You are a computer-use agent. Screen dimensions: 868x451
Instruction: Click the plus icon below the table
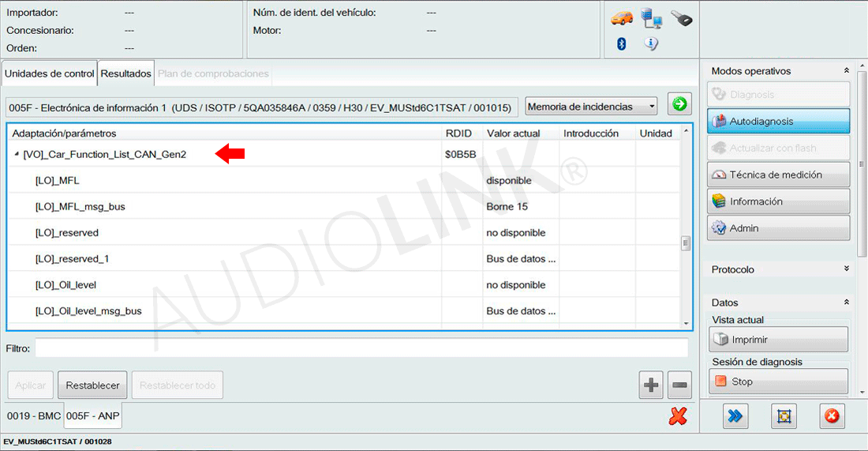click(x=651, y=385)
